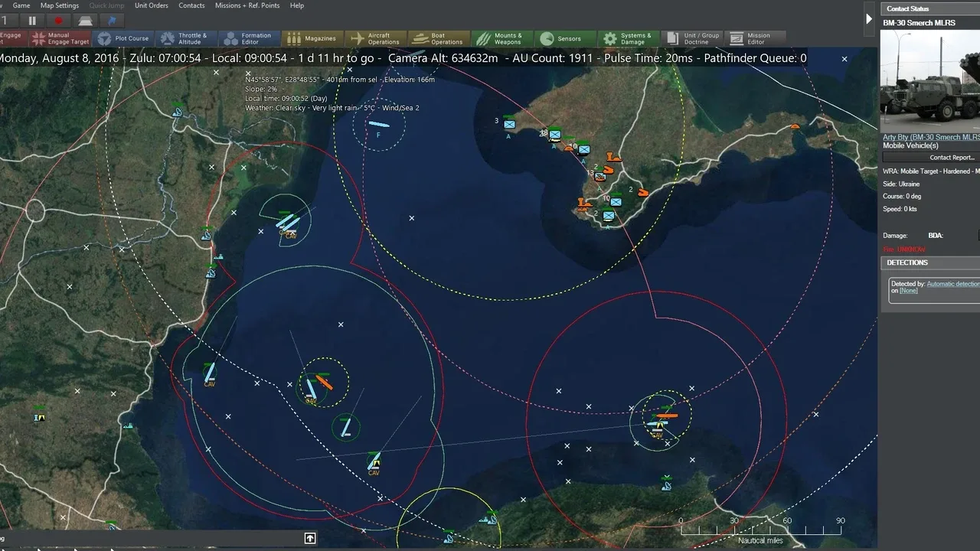Open the Map Settings menu
Viewport: 980px width, 551px height.
(60, 5)
